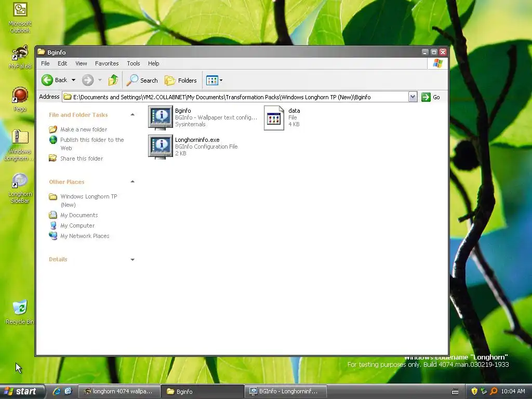Open My Network Places link
The height and width of the screenshot is (399, 532).
coord(85,236)
